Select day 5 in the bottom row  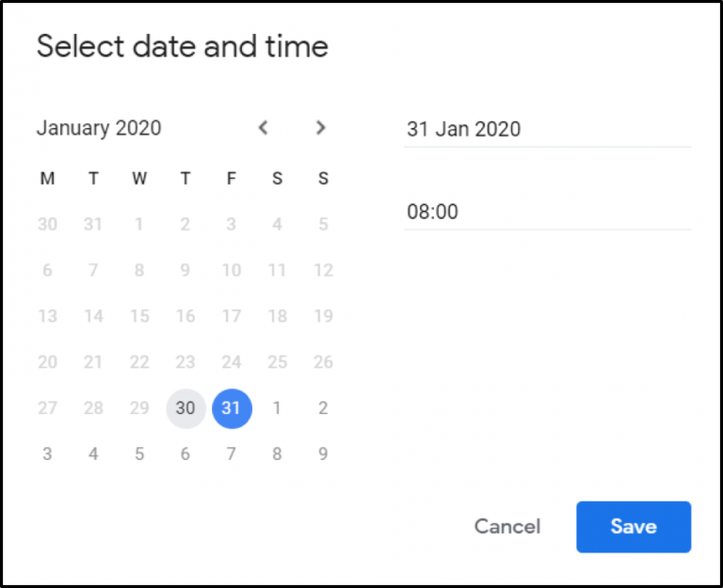pos(139,454)
